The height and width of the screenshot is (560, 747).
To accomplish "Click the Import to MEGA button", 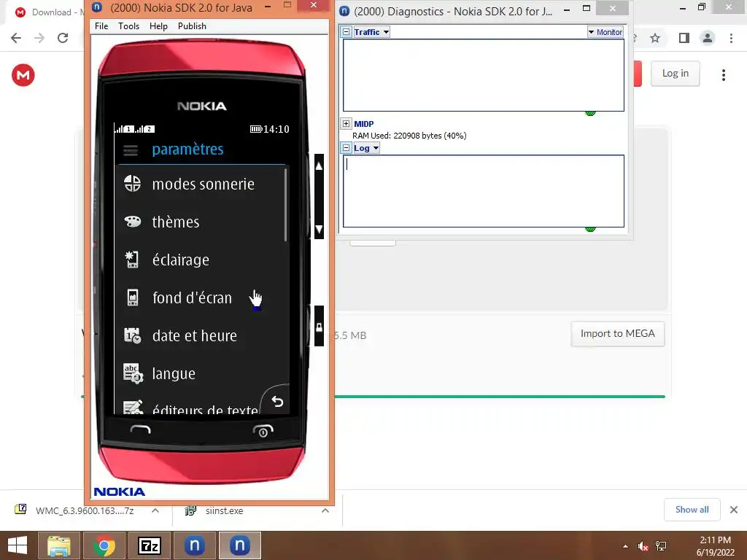I will coord(617,334).
